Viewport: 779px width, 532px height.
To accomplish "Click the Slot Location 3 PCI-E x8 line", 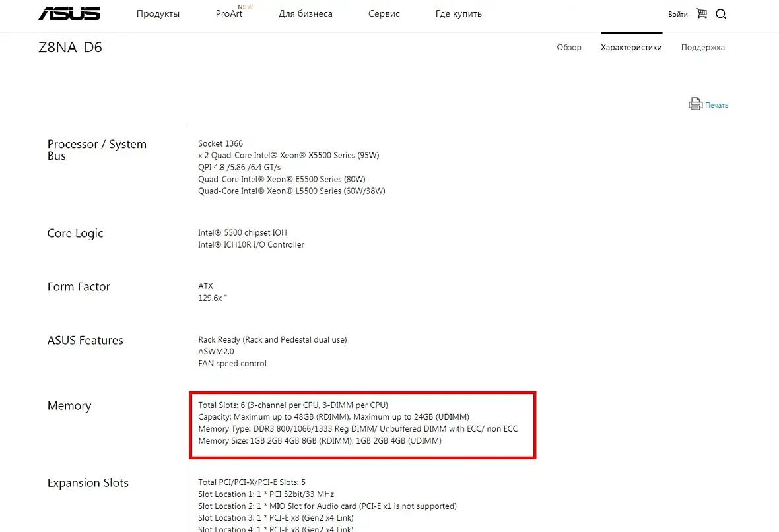I will tap(276, 518).
